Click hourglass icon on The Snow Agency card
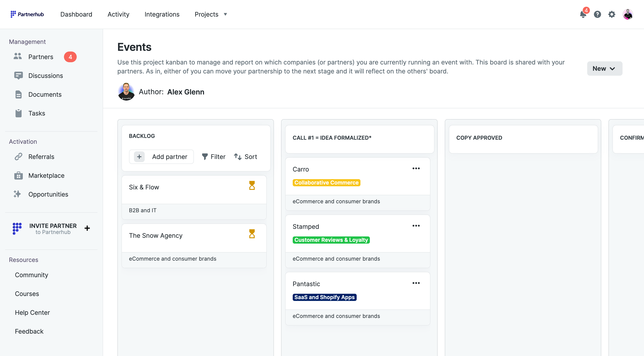Viewport: 644px width, 356px height. click(252, 234)
